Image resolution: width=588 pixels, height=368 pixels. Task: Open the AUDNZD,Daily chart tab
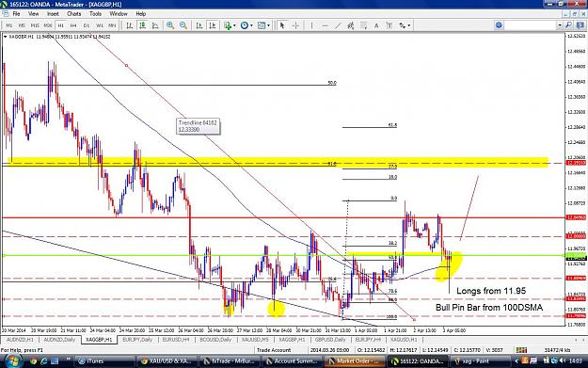59,340
